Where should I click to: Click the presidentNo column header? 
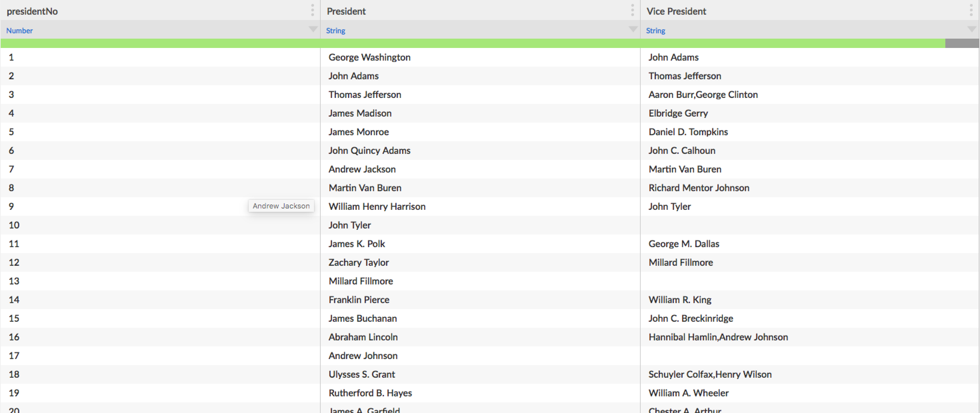32,11
